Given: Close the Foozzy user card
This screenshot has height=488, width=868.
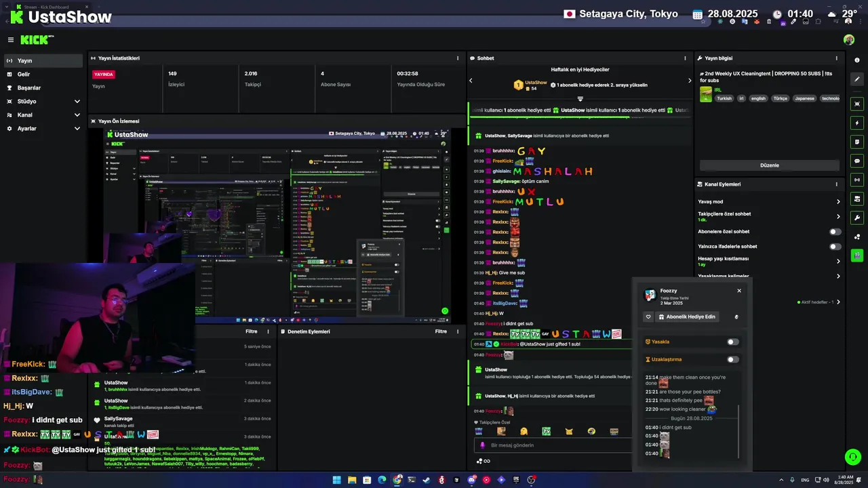Looking at the screenshot, I should pos(739,291).
